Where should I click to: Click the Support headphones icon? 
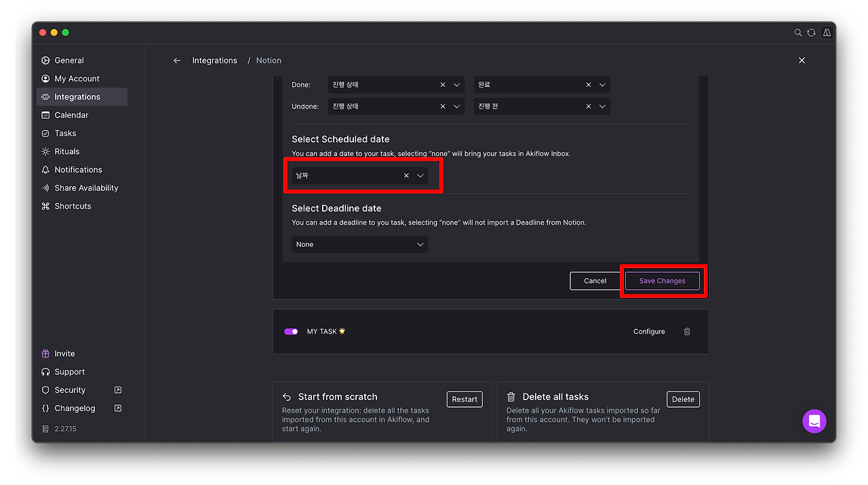pyautogui.click(x=45, y=372)
